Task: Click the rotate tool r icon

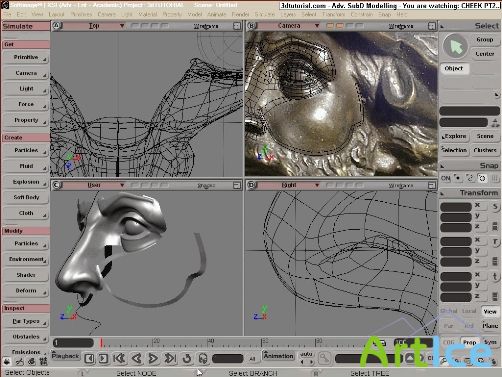Action: point(495,242)
